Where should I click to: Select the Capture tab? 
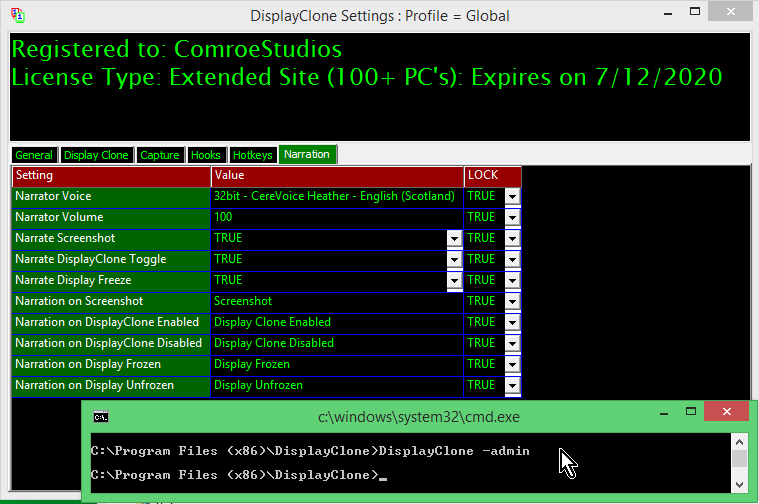click(x=160, y=155)
